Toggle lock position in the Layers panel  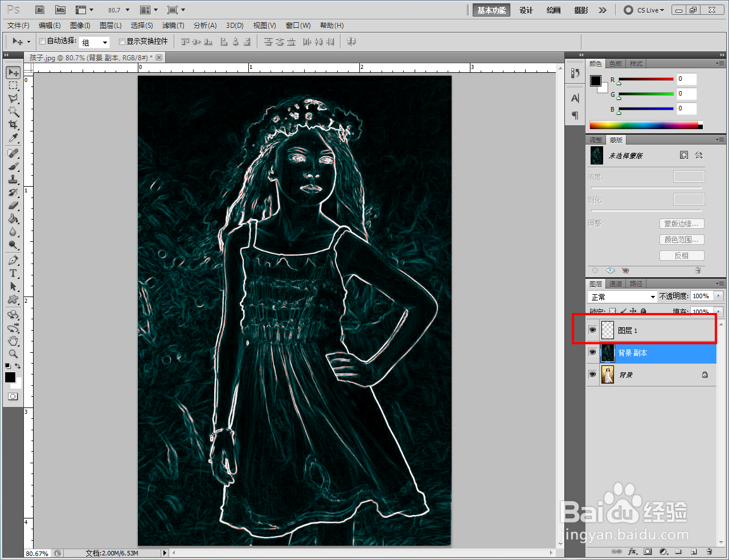pos(633,311)
